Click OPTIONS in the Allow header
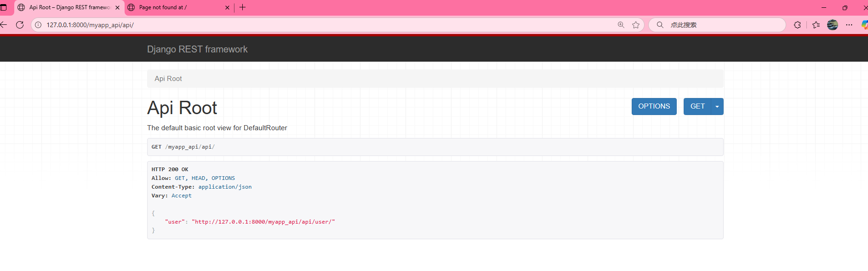 [x=223, y=178]
